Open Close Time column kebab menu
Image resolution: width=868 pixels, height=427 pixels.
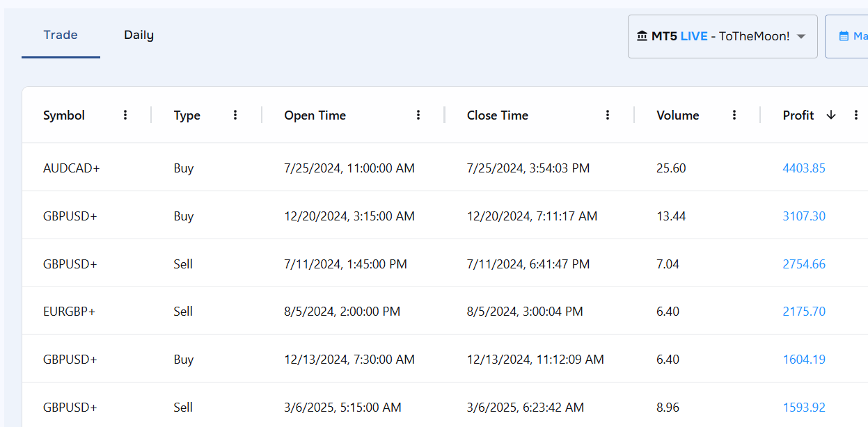608,115
